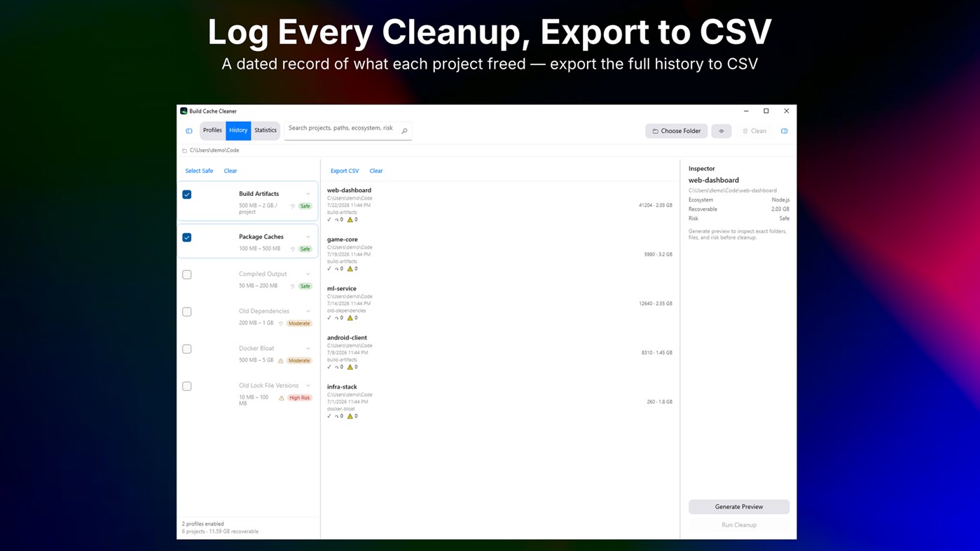The width and height of the screenshot is (980, 551).
Task: Click the checkmark icon under game-core entry
Action: pyautogui.click(x=329, y=269)
